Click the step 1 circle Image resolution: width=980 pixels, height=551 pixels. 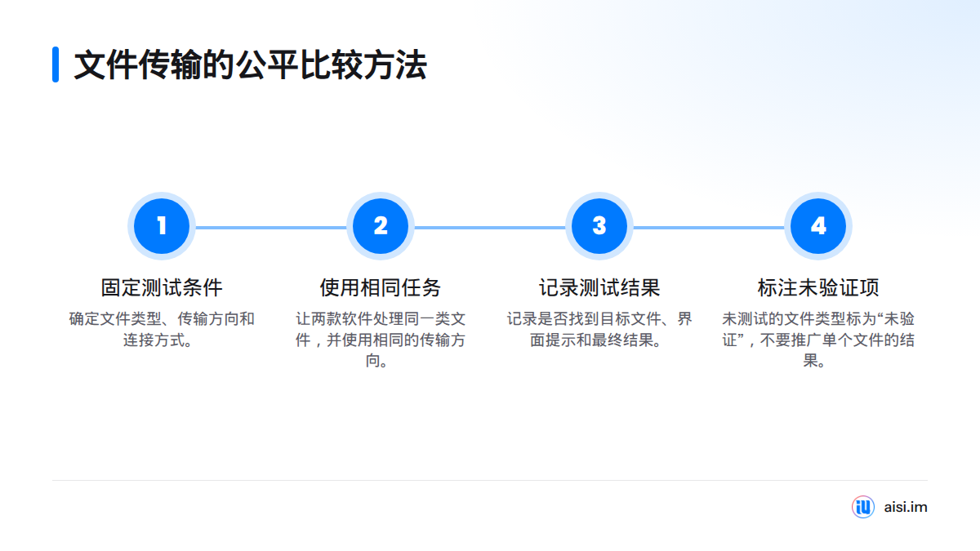(x=162, y=226)
